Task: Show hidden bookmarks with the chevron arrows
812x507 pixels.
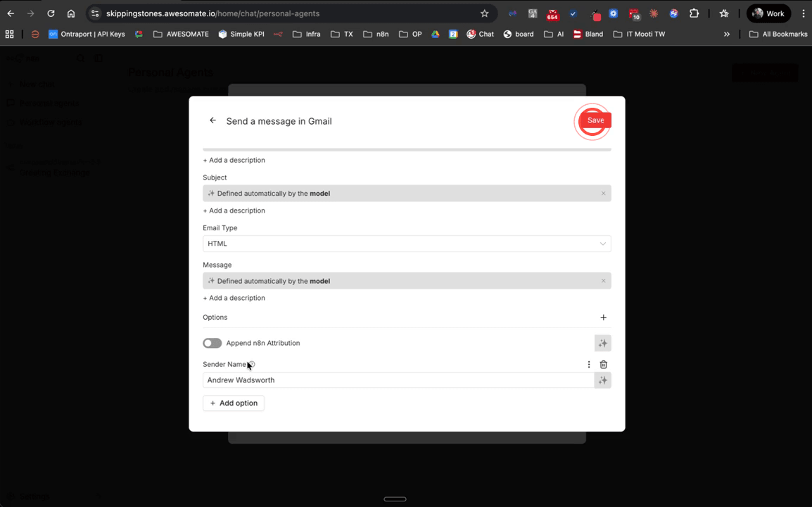Action: tap(727, 34)
